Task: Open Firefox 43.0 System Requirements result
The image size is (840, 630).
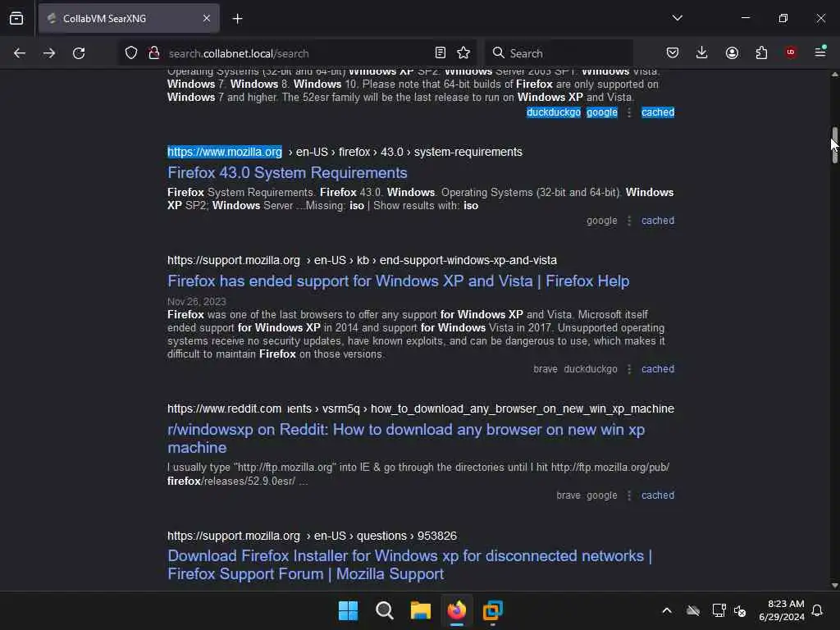Action: coord(287,172)
